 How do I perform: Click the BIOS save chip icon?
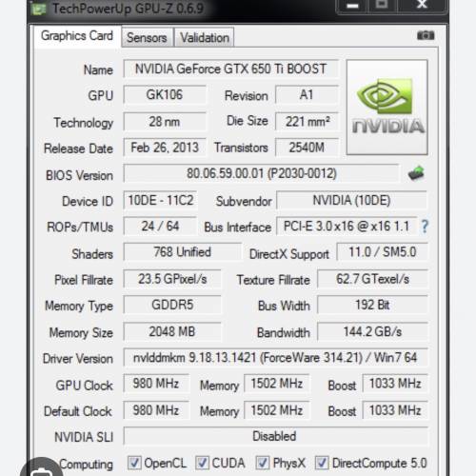(x=416, y=173)
